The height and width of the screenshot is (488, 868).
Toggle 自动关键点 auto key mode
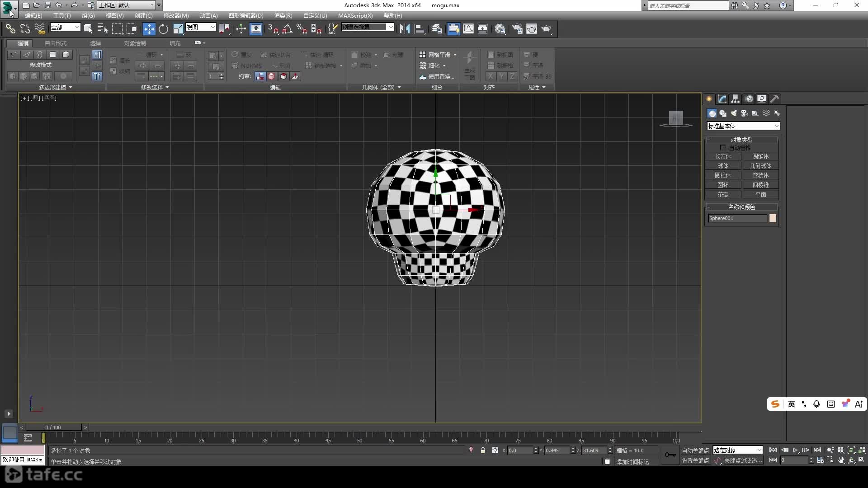tap(695, 450)
